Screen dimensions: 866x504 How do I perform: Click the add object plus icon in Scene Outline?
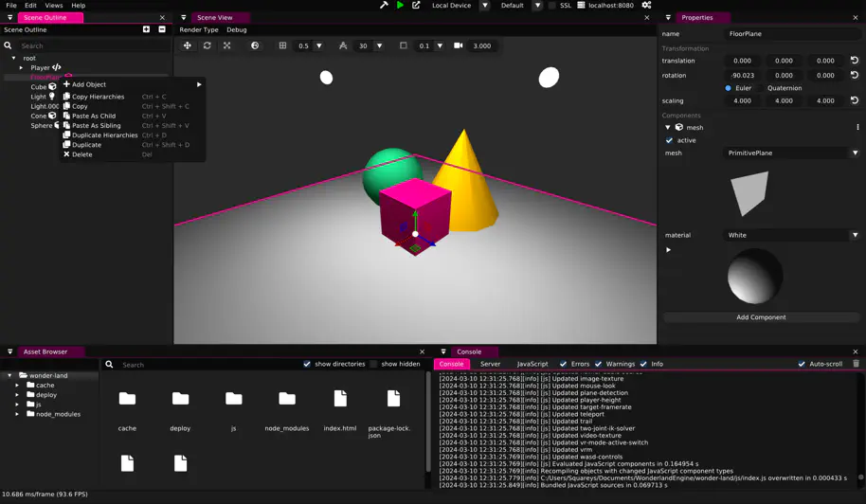click(146, 29)
